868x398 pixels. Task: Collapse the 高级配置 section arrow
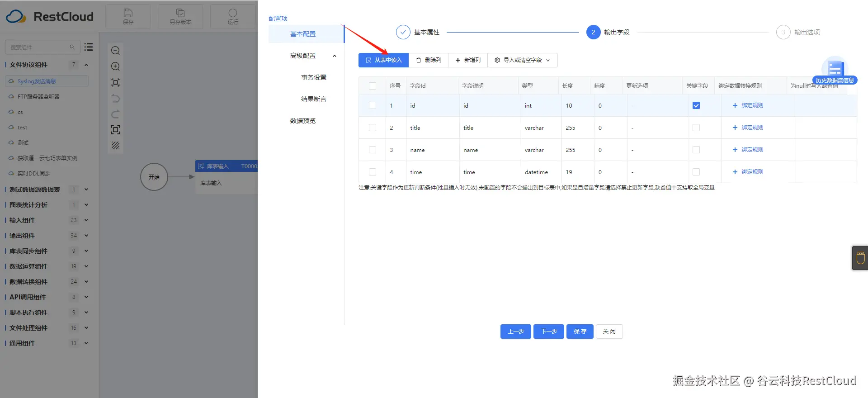pyautogui.click(x=335, y=56)
